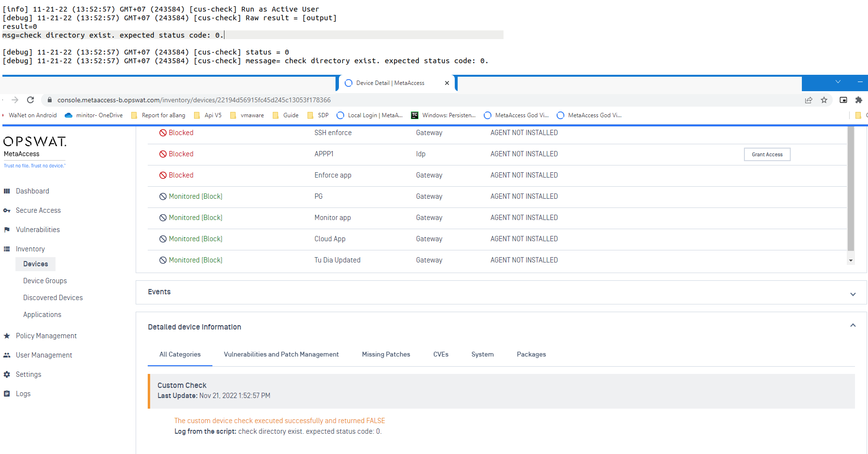
Task: Open Applications under Inventory
Action: pyautogui.click(x=42, y=315)
